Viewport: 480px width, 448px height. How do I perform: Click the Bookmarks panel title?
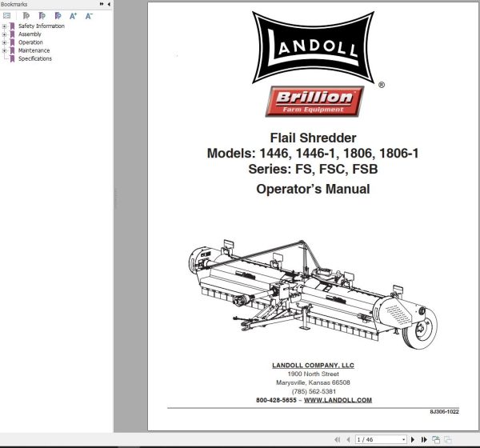14,4
